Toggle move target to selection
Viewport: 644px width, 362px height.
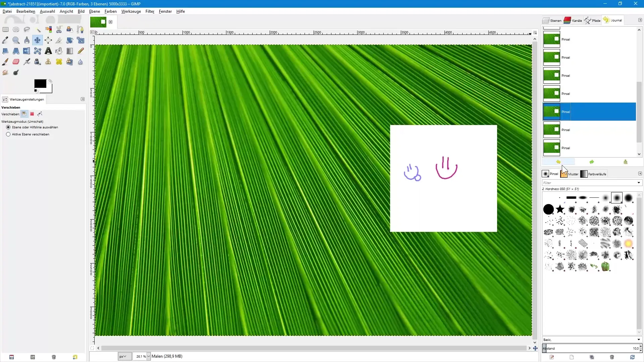[x=32, y=114]
